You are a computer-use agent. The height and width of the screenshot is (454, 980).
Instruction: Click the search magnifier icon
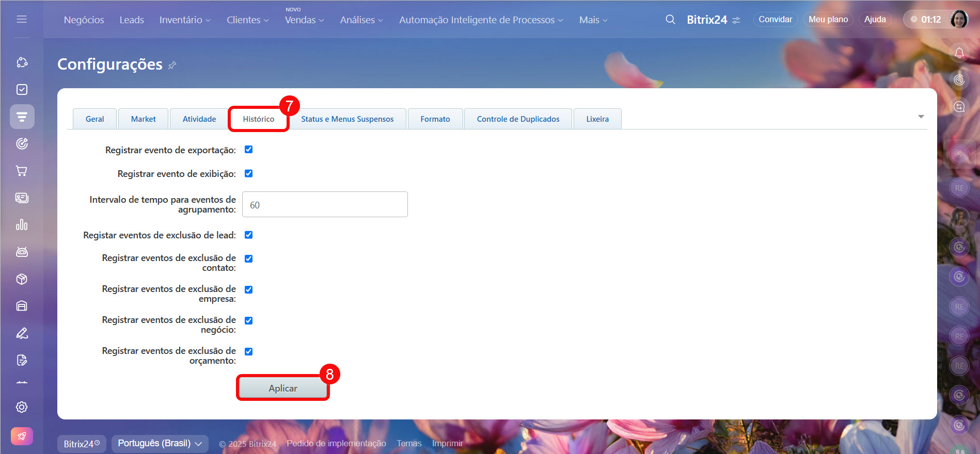pos(670,20)
